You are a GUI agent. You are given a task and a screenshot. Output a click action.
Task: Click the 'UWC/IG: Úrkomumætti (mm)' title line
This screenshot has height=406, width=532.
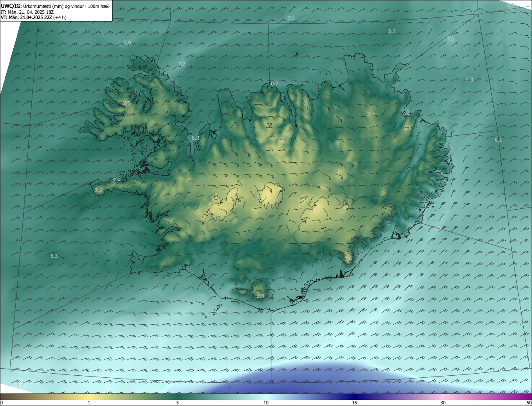pos(55,6)
